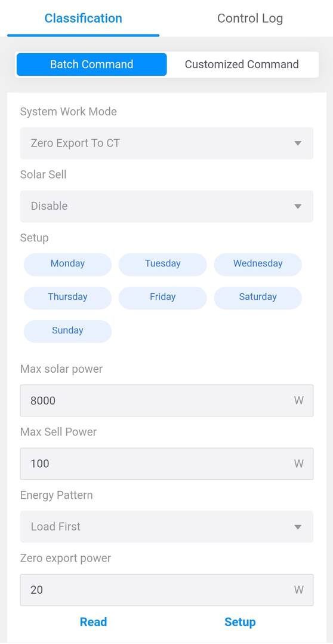Click the Zero export power field
The width and height of the screenshot is (333, 644).
pyautogui.click(x=166, y=590)
